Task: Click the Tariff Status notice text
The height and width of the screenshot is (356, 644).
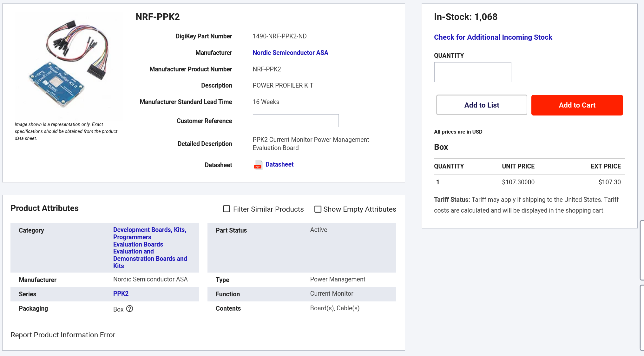Action: [x=526, y=205]
